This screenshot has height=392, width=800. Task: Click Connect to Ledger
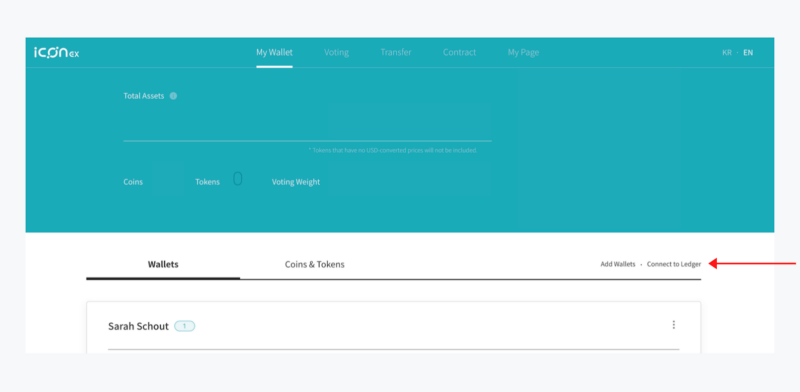pyautogui.click(x=674, y=264)
